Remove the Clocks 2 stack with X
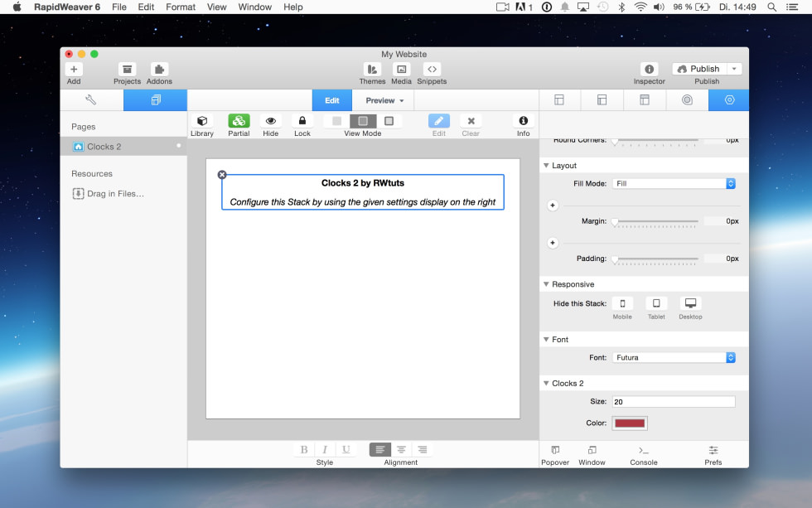This screenshot has height=508, width=812. (x=222, y=175)
